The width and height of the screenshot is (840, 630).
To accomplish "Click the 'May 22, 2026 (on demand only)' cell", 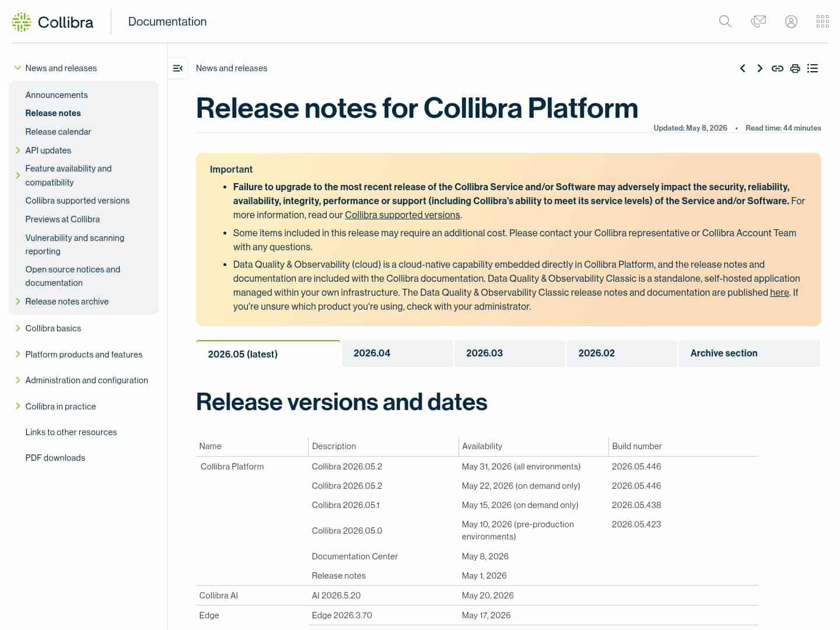I will pyautogui.click(x=521, y=485).
